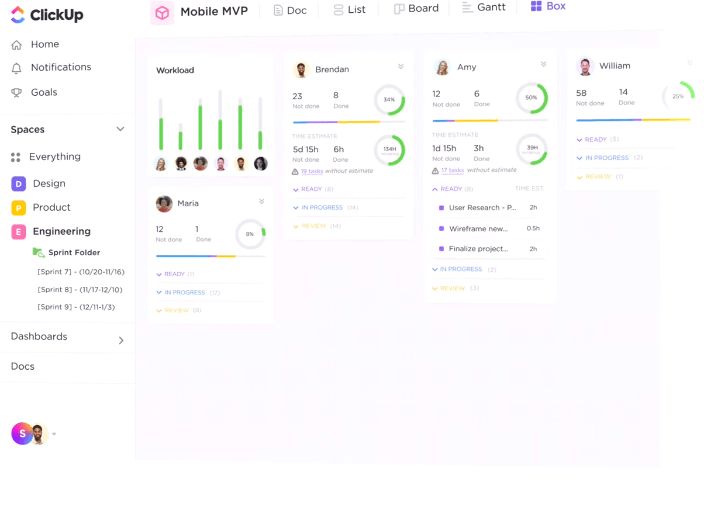Click Maria's 0% progress ring
715x511 pixels.
pos(250,234)
